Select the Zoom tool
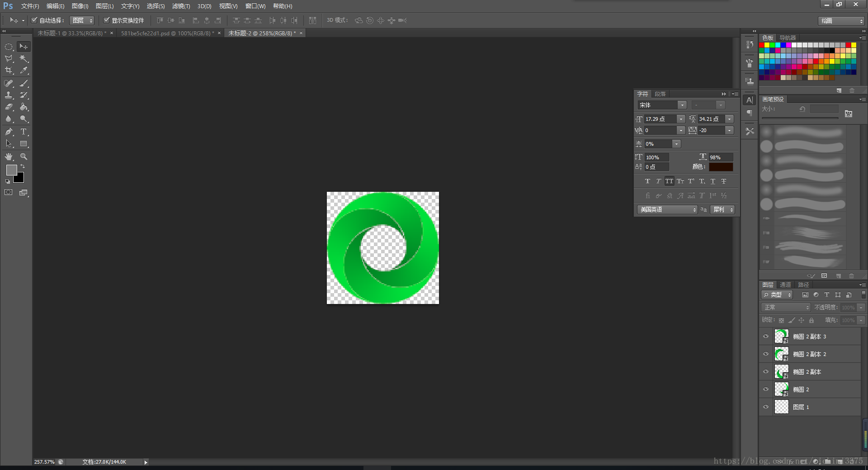Viewport: 868px width, 470px height. [x=24, y=157]
